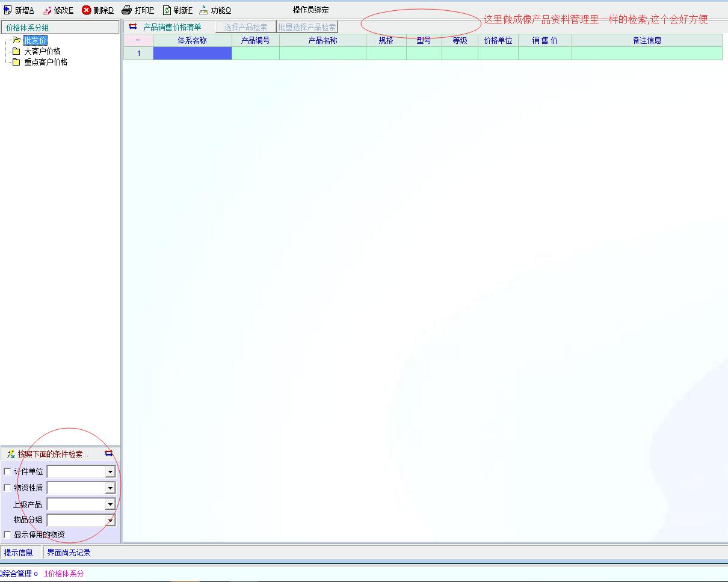Click the 刷新 (Refresh) toolbar icon
Image resolution: width=728 pixels, height=582 pixels.
tap(167, 10)
